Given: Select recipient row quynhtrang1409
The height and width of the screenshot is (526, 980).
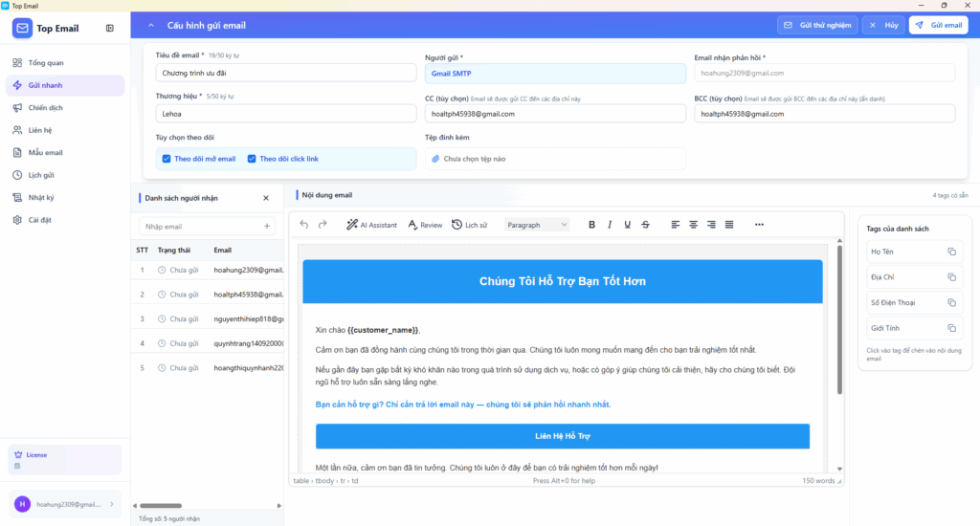Looking at the screenshot, I should point(208,343).
